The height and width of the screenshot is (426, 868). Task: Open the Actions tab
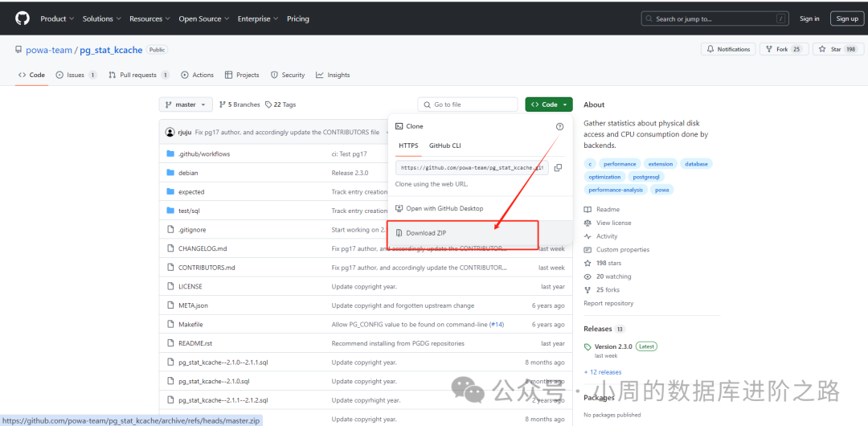point(197,75)
